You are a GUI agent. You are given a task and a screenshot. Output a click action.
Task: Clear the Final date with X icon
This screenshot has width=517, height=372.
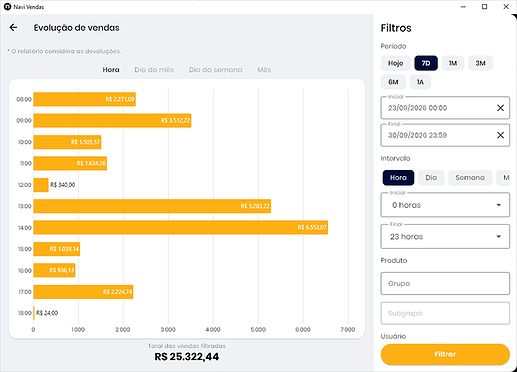point(500,135)
